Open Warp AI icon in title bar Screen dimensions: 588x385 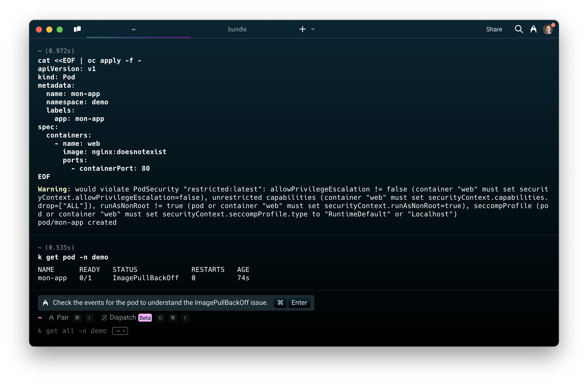click(x=533, y=29)
